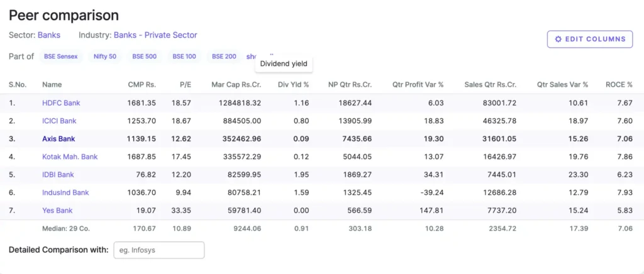
Task: Click the Name column header
Action: pos(52,85)
